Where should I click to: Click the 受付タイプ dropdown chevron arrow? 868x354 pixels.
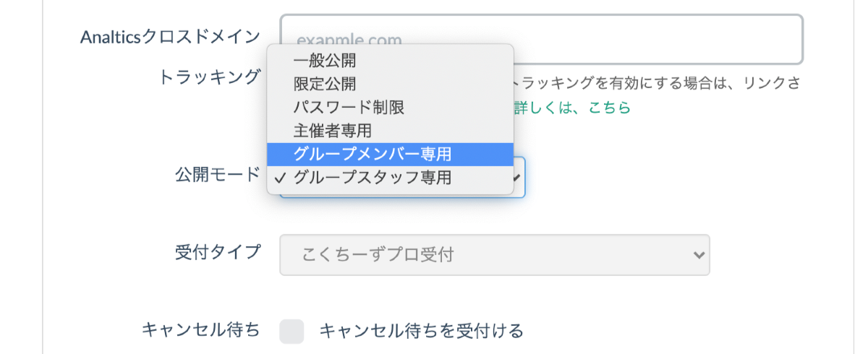(x=698, y=254)
